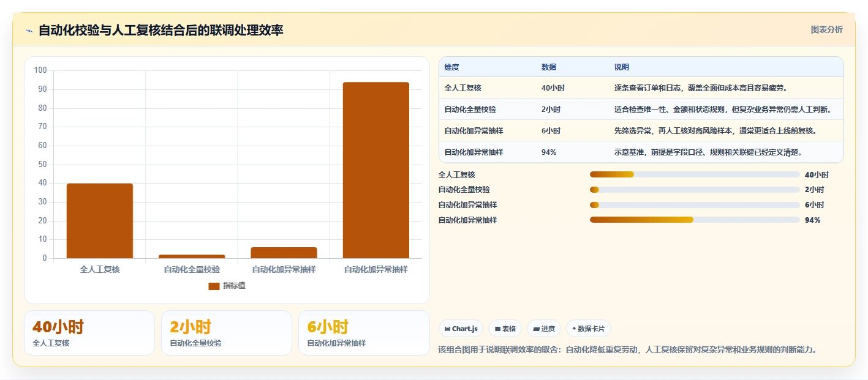Click the 进度 chip
The width and height of the screenshot is (868, 380).
pos(544,329)
